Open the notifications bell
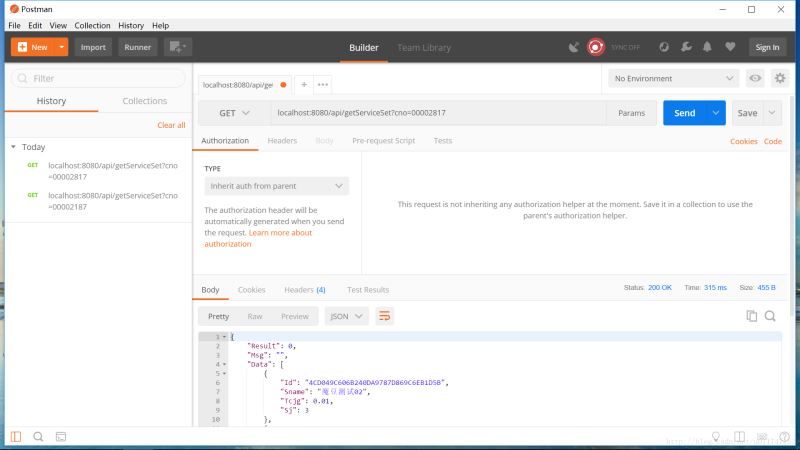Image resolution: width=800 pixels, height=450 pixels. pos(708,46)
